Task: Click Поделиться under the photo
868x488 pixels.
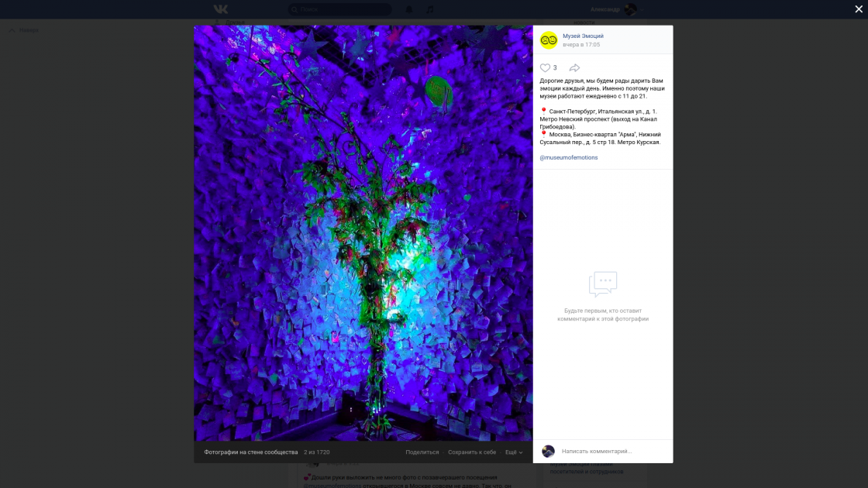Action: pos(422,452)
